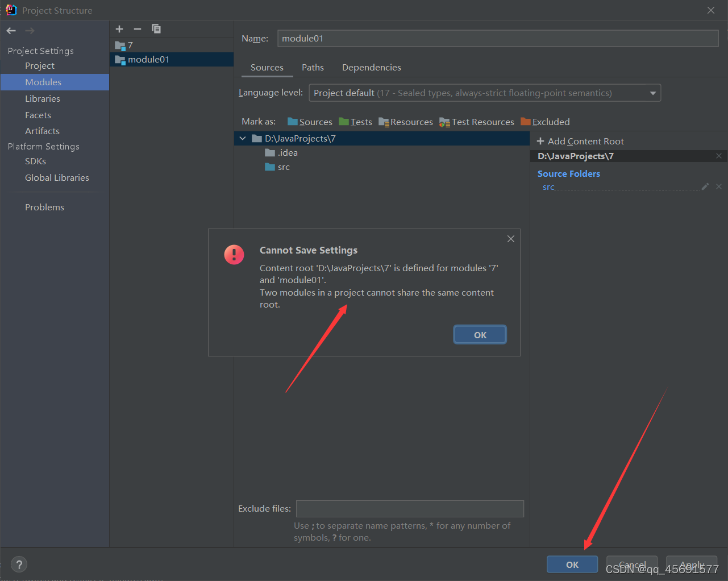
Task: Remove selected module with minus icon
Action: [x=138, y=29]
